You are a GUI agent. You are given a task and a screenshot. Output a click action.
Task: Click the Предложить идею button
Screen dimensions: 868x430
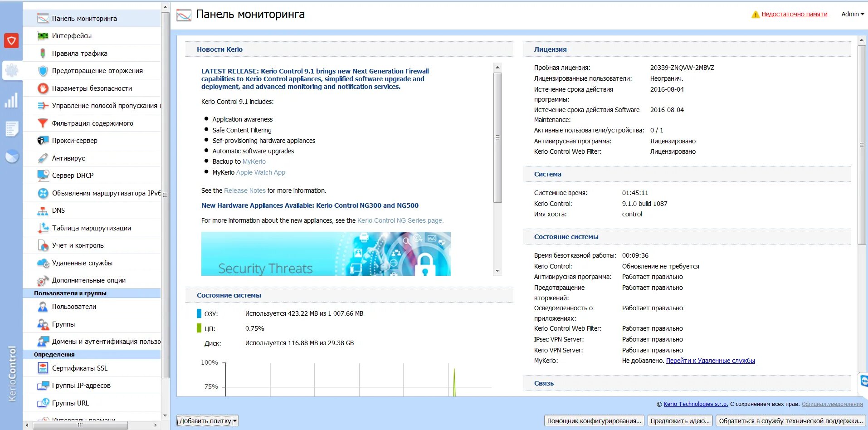[x=680, y=421]
